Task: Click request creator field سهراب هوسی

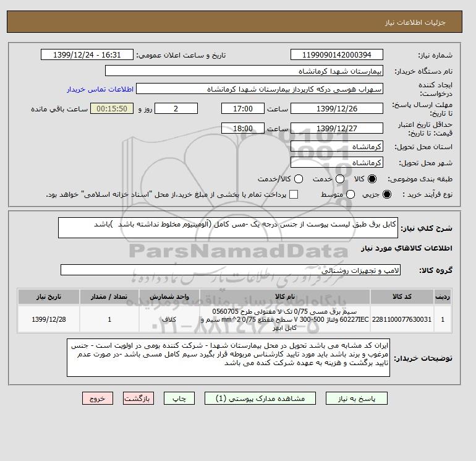Action: click(x=260, y=89)
